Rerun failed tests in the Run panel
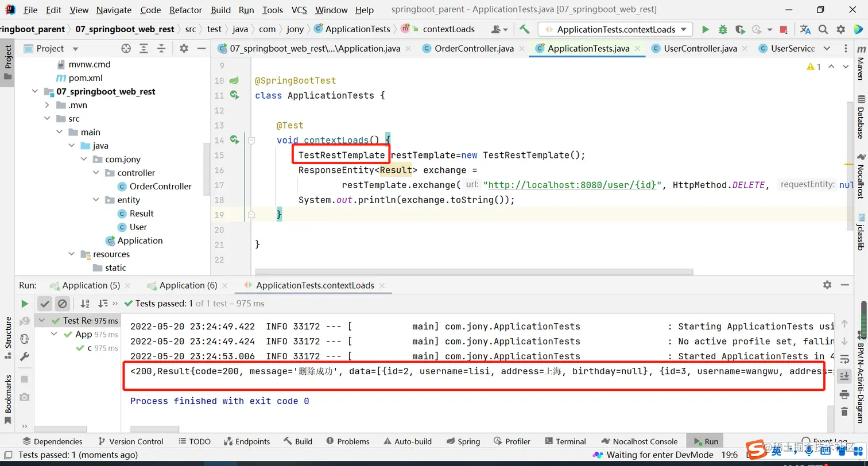The image size is (868, 466). pyautogui.click(x=25, y=321)
